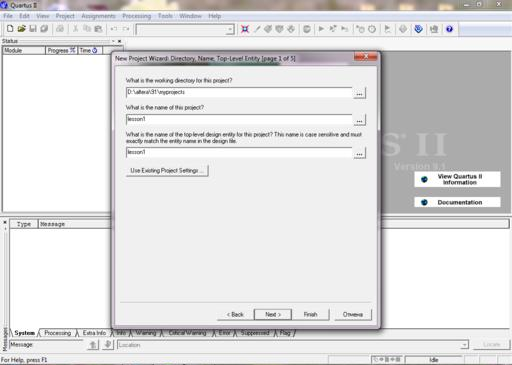The height and width of the screenshot is (365, 512).
Task: Click the Save All toolbar icon
Action: (x=44, y=29)
